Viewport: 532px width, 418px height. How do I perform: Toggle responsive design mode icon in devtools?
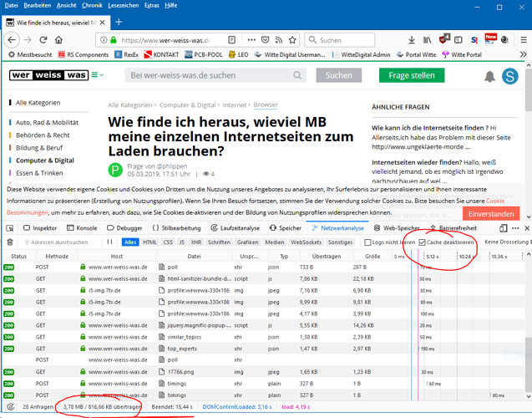503,228
